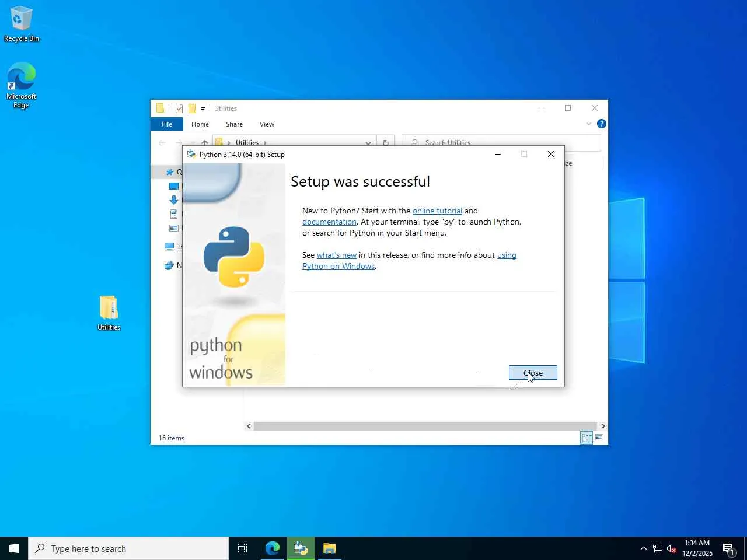Open Desktop icon in Explorer sidebar

[x=174, y=186]
